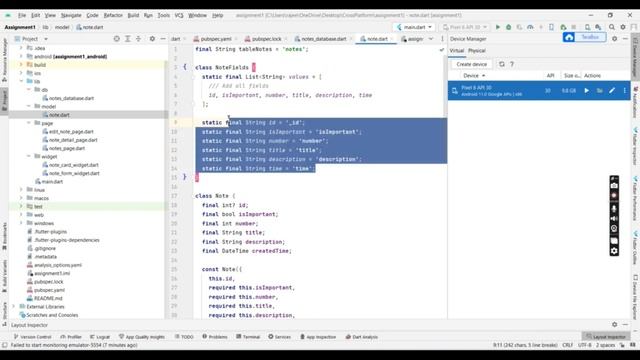The width and height of the screenshot is (640, 360).
Task: Open the Refactor menu
Action: pyautogui.click(x=113, y=15)
